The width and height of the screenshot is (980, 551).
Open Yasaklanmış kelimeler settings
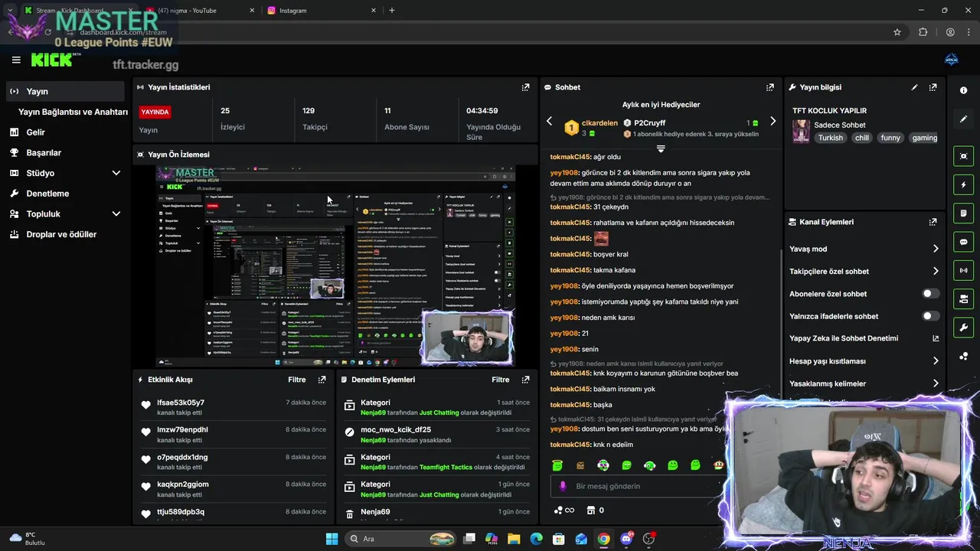pos(864,383)
